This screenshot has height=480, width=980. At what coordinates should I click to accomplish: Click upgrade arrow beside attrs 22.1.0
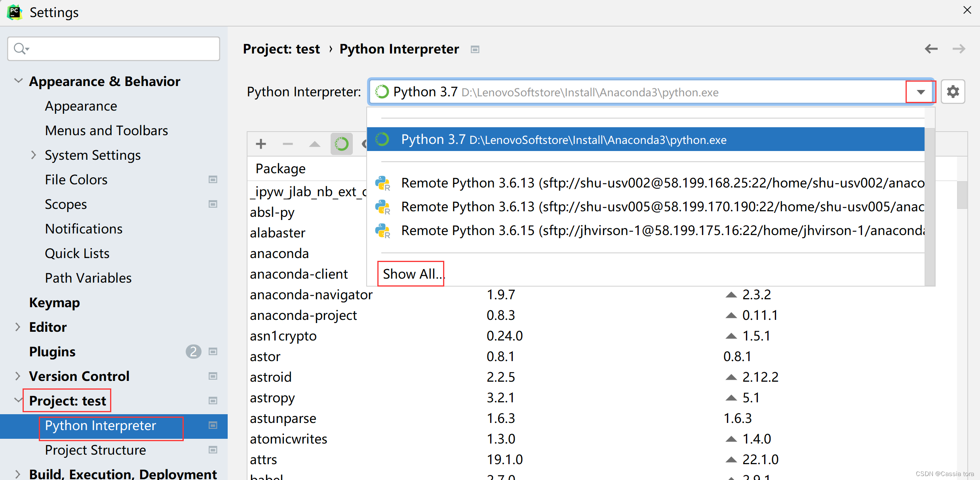[x=731, y=460]
